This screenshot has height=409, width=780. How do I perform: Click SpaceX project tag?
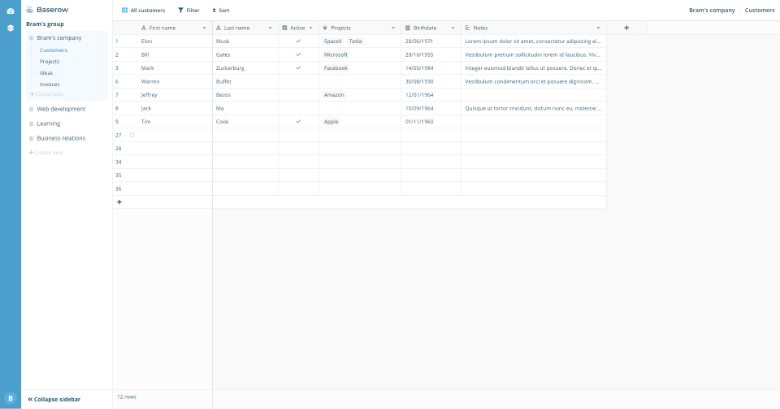pos(333,41)
